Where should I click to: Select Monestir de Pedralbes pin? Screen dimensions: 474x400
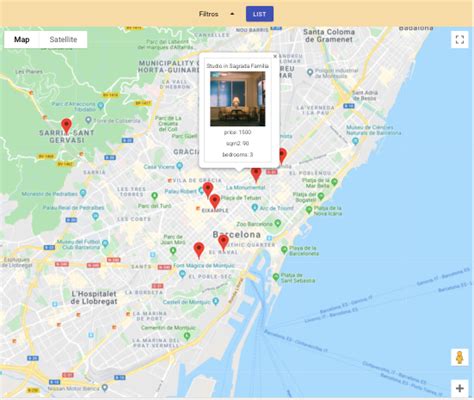click(83, 193)
